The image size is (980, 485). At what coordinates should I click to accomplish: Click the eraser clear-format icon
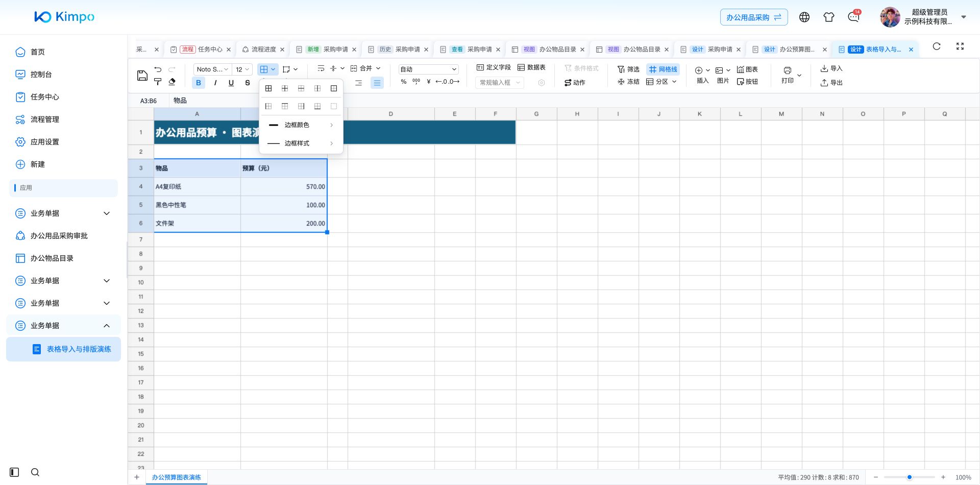point(172,82)
